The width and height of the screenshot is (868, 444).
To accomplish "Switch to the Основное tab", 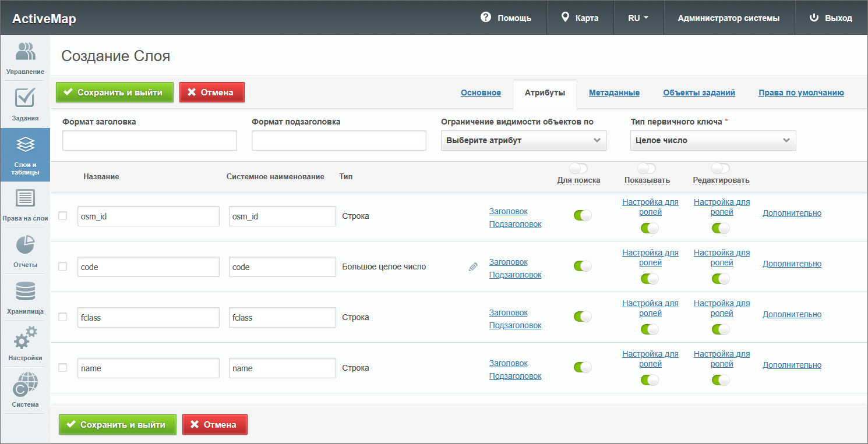I will point(481,93).
